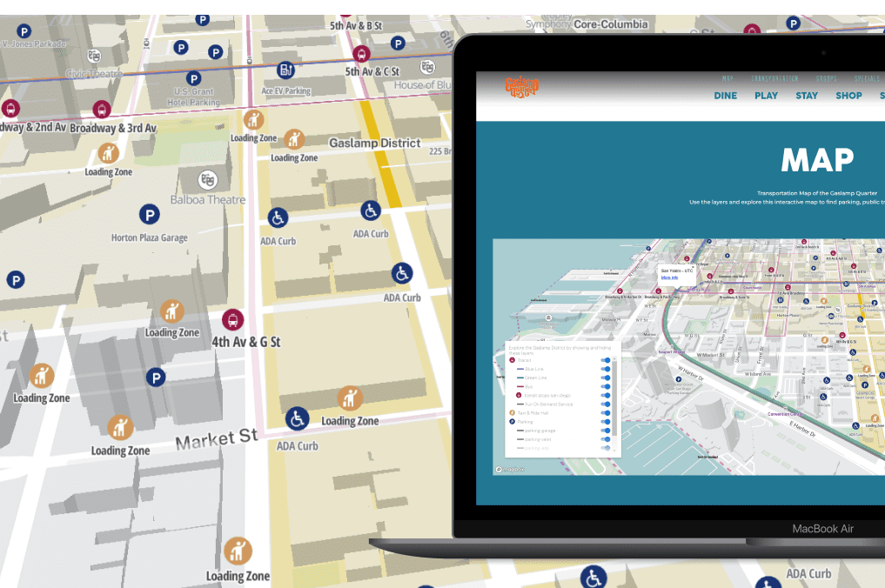Select the ADA Curb icon on Market St
Image resolution: width=885 pixels, height=588 pixels.
[297, 419]
